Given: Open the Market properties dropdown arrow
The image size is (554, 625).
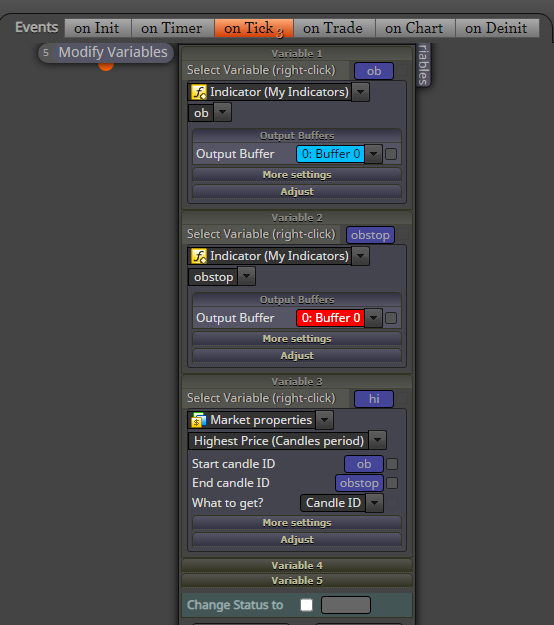Looking at the screenshot, I should [324, 420].
